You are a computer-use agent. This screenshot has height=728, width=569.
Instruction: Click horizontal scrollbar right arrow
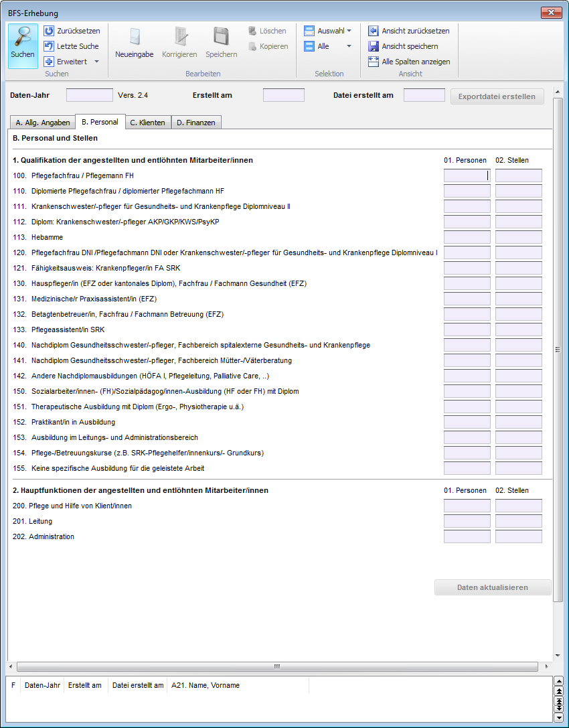[x=546, y=666]
